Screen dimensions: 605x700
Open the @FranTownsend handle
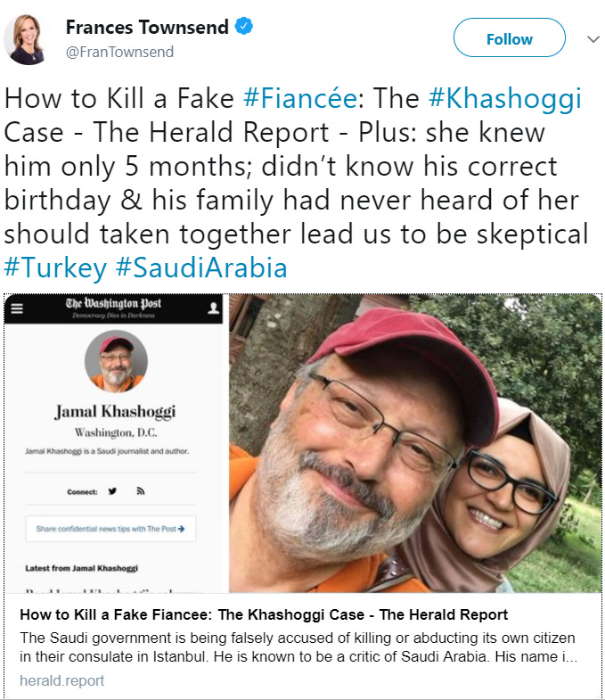click(119, 53)
